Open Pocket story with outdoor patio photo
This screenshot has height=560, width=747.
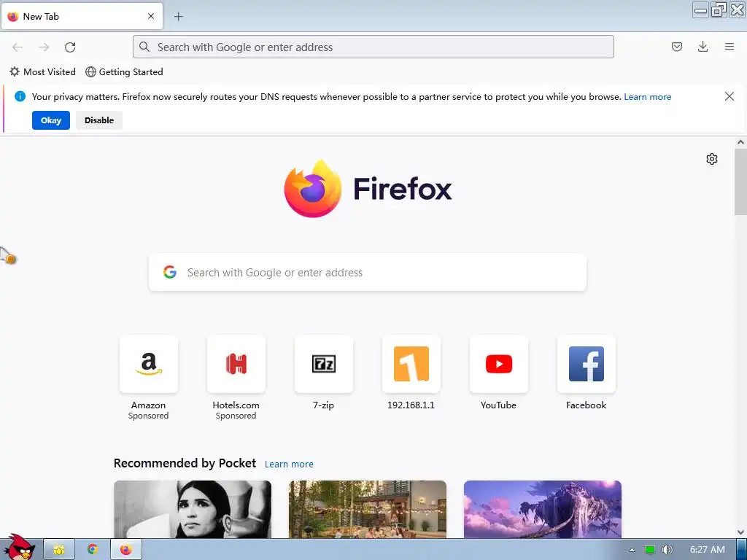point(368,509)
